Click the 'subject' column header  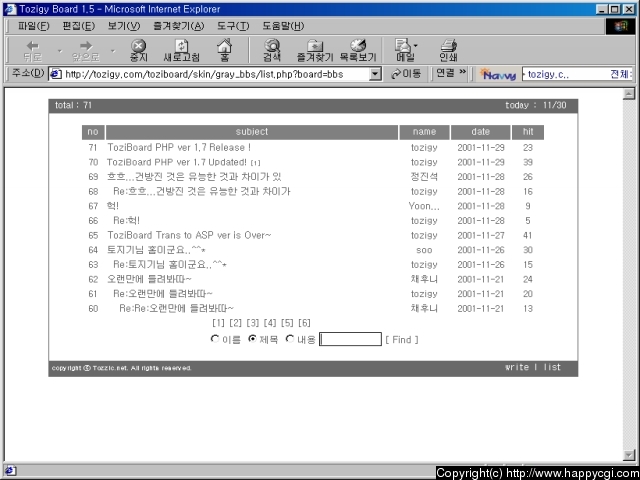252,132
